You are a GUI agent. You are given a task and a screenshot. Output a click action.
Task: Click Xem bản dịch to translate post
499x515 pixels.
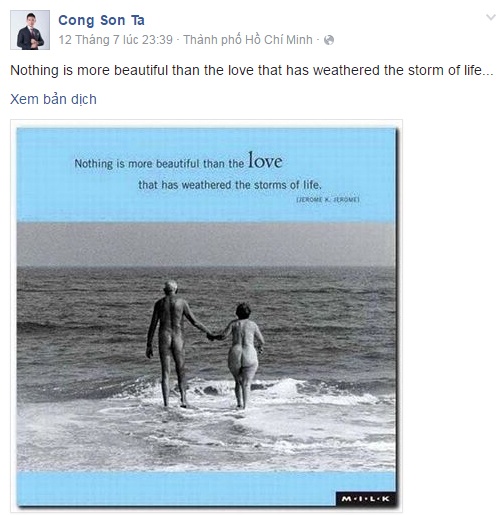click(x=53, y=99)
